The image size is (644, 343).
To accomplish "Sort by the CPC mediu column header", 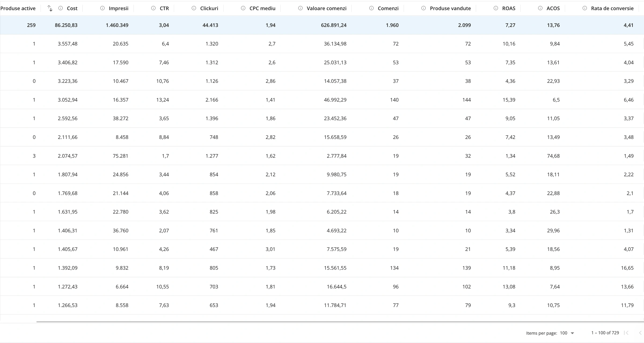I will tap(262, 8).
